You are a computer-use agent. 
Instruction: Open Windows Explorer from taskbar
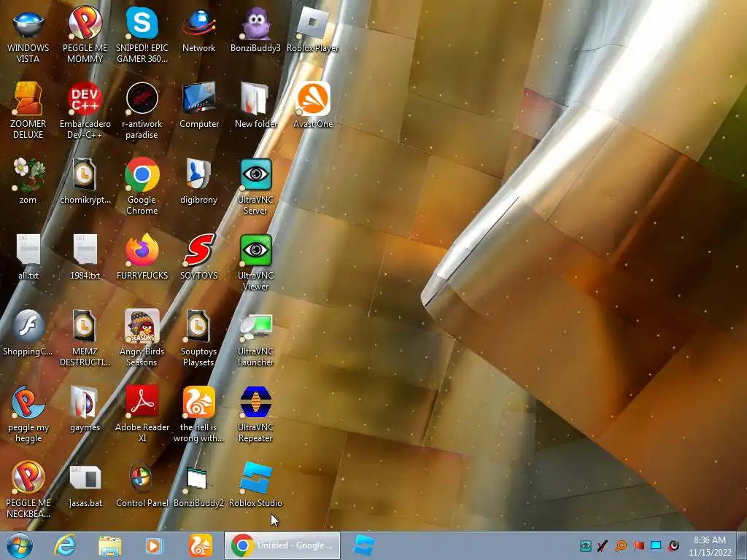coord(109,545)
